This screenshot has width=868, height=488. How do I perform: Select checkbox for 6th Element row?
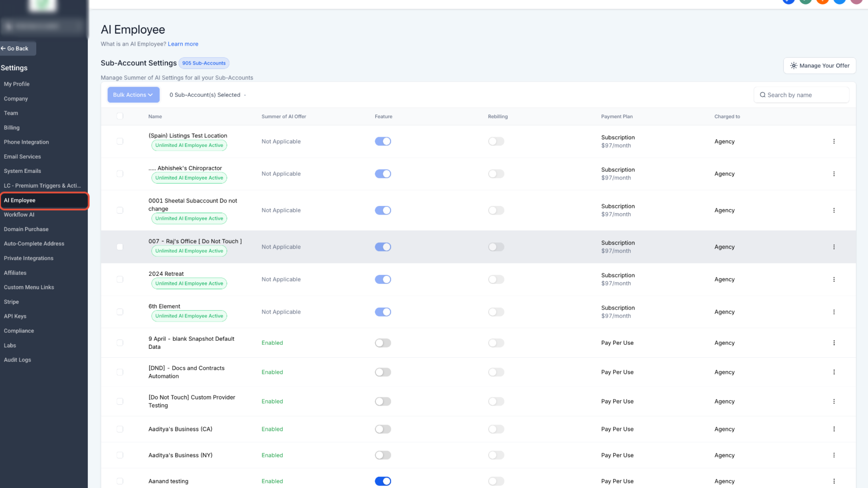tap(120, 312)
